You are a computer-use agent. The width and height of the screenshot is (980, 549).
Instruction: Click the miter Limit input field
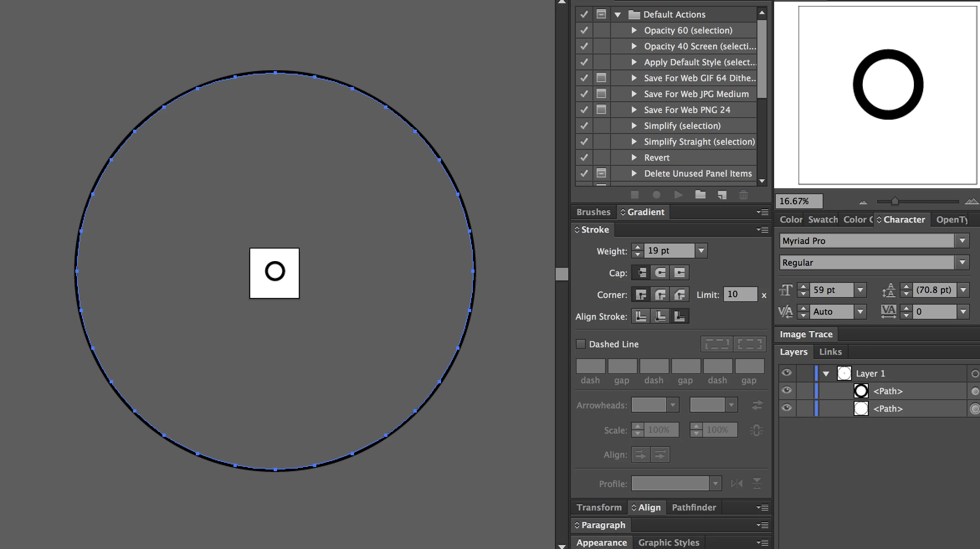click(740, 294)
